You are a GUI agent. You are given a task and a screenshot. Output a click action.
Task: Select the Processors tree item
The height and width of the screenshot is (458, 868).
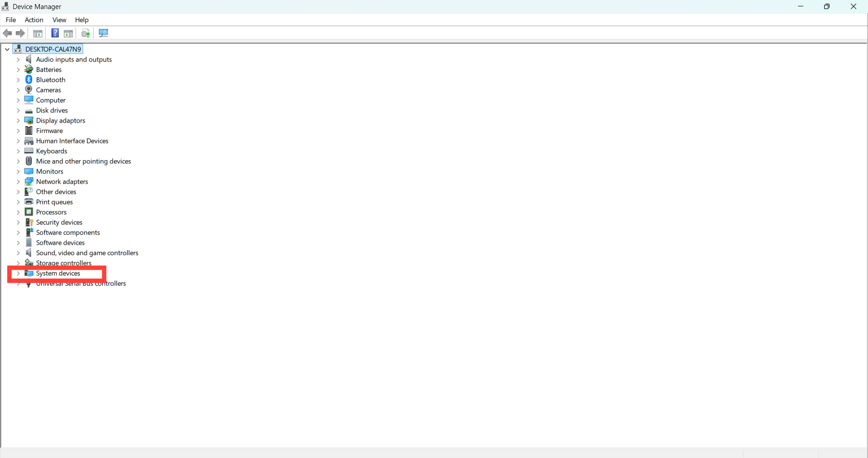point(52,212)
